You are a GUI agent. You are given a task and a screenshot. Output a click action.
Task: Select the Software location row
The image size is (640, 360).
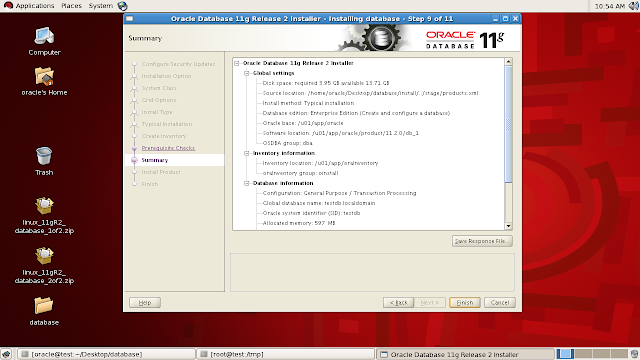tap(340, 133)
